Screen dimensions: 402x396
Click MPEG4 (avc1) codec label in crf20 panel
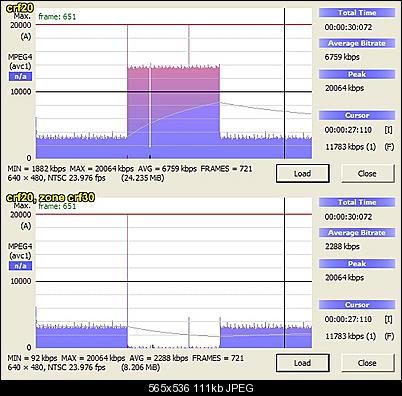coord(20,61)
